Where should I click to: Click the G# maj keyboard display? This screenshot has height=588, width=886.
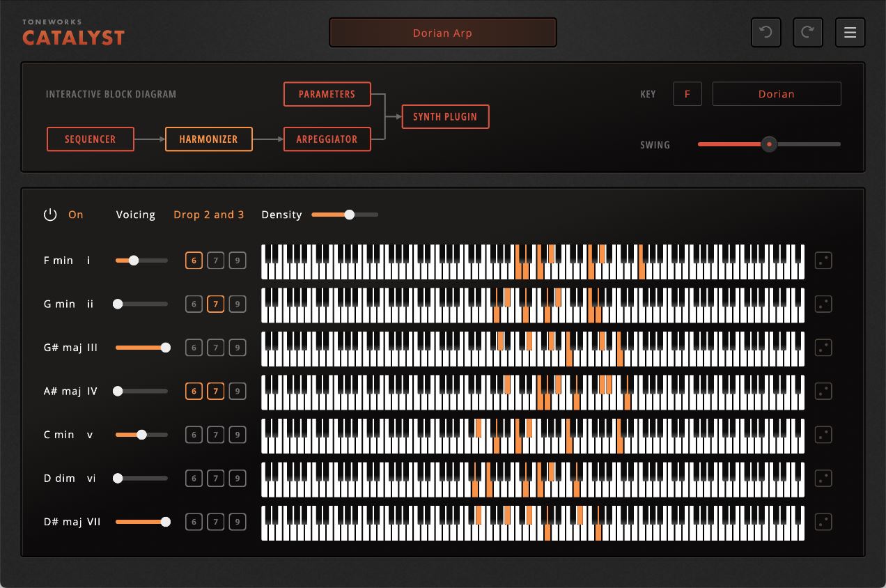tap(533, 349)
